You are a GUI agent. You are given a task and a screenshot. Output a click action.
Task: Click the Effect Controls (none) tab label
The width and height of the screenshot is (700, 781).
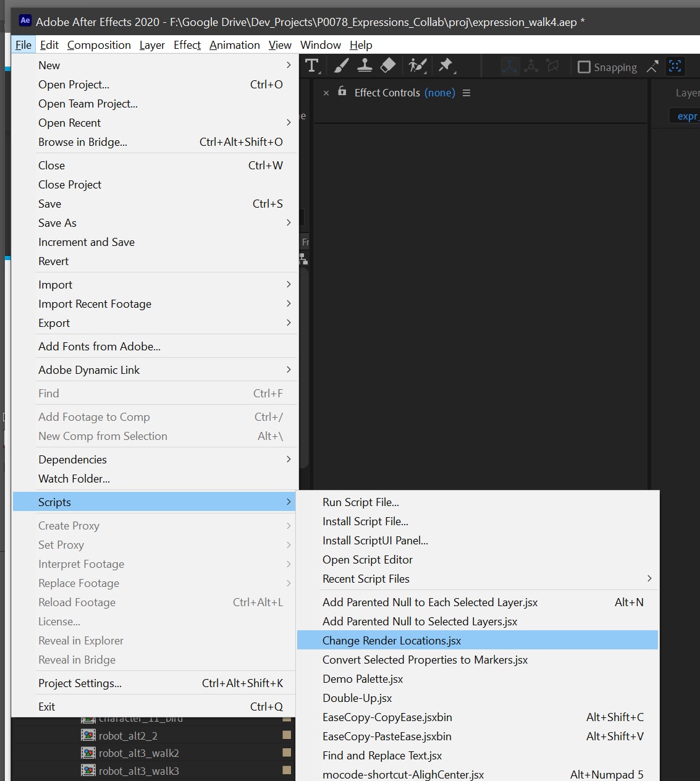[405, 93]
